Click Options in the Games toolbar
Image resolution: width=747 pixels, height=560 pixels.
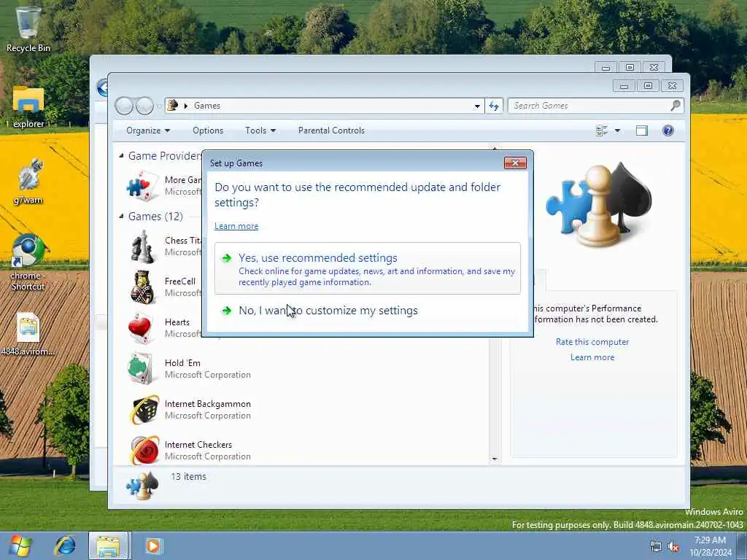click(208, 131)
